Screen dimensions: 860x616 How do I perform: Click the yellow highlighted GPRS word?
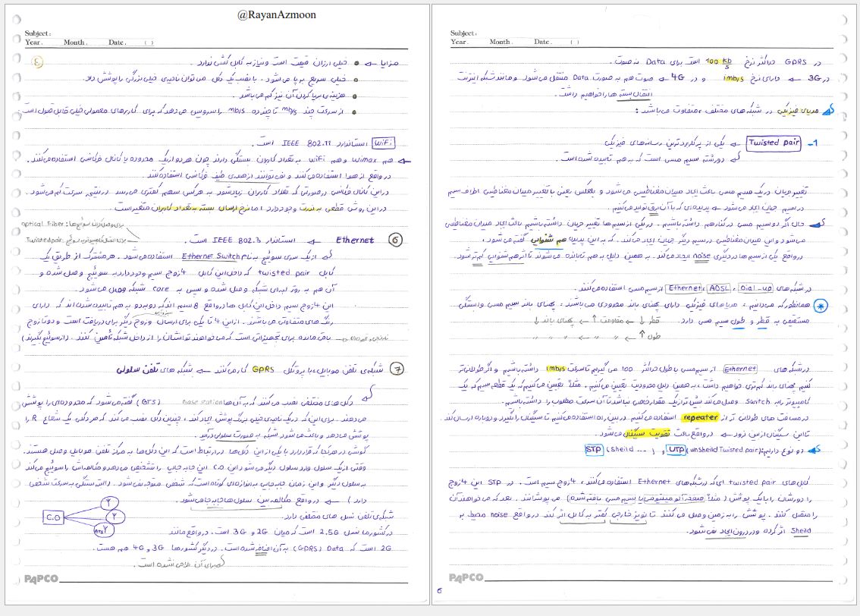click(x=262, y=369)
